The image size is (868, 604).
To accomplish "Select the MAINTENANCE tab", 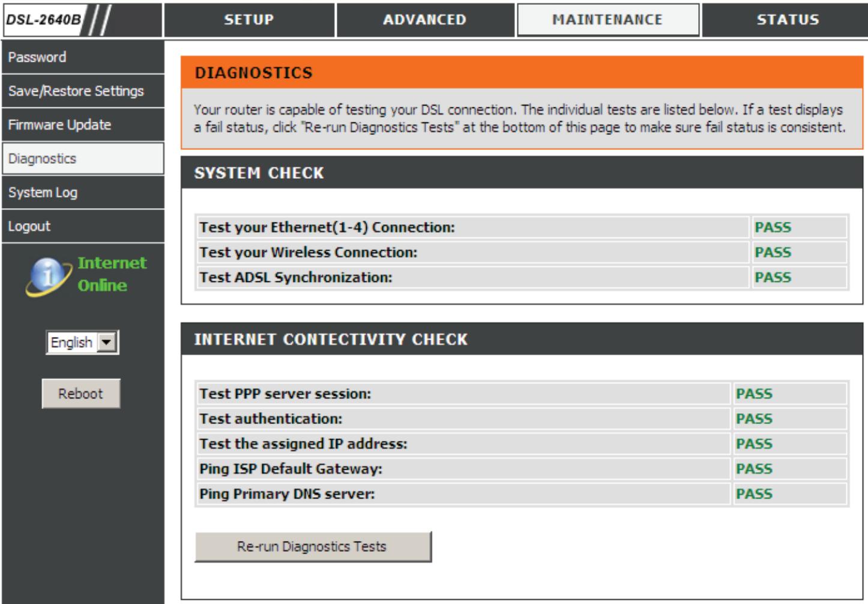I will pos(607,20).
